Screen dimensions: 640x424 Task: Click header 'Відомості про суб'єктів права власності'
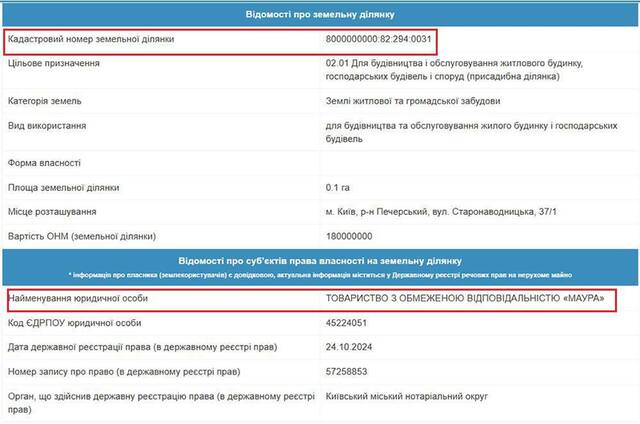point(320,261)
